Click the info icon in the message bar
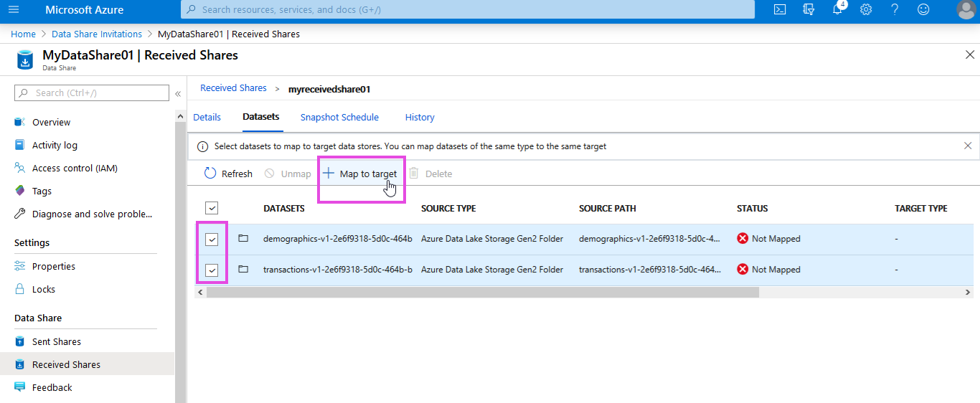Viewport: 980px width, 403px height. [203, 146]
